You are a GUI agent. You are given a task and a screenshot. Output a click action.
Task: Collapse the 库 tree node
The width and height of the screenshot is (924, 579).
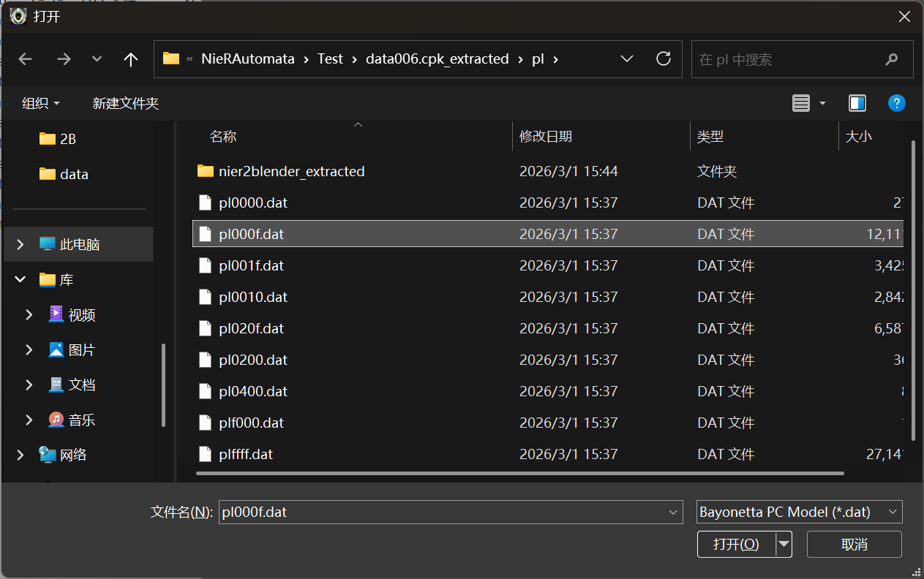(20, 279)
